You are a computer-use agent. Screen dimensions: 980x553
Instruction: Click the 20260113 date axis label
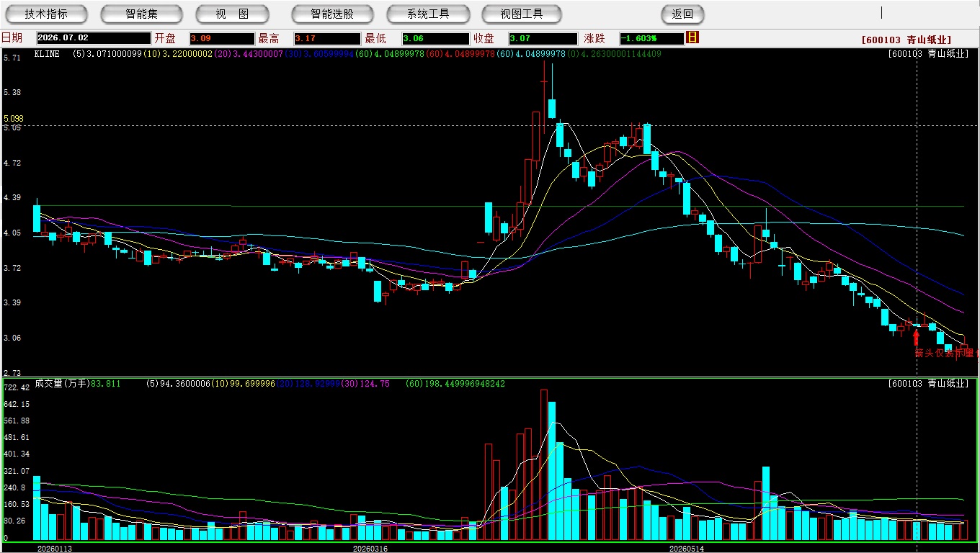55,549
